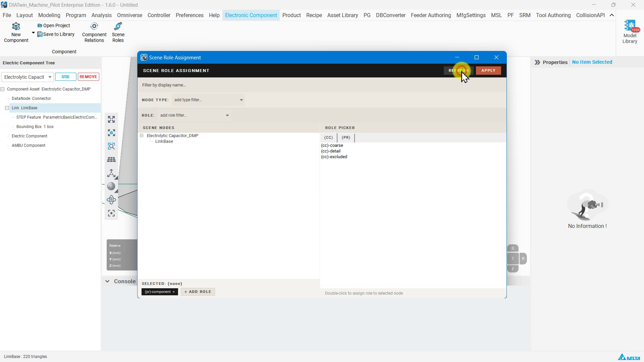Click the R face of the view cube

tap(523, 259)
